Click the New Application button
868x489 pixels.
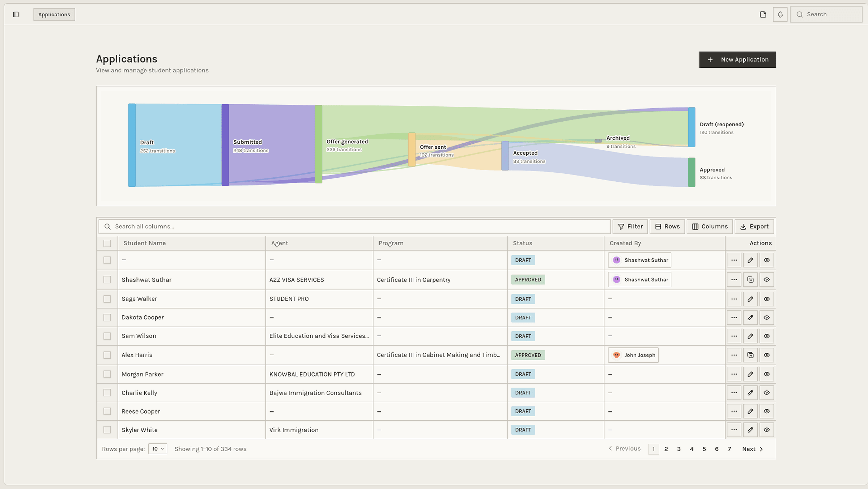tap(737, 60)
